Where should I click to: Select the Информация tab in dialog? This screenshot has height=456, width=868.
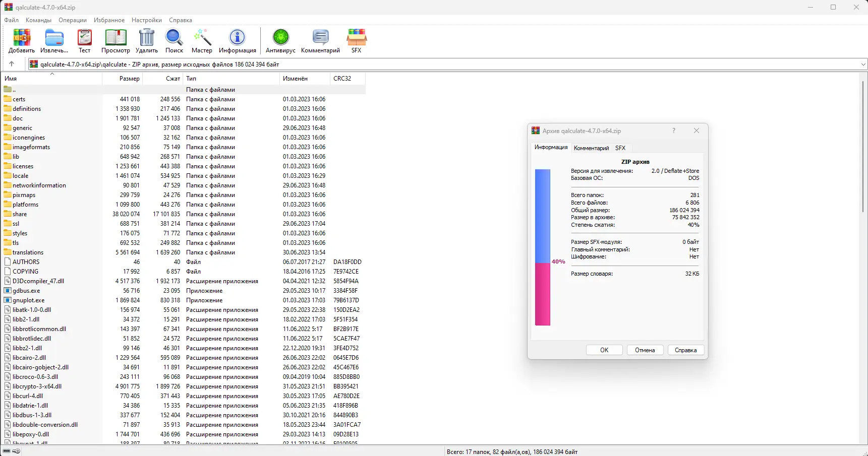pyautogui.click(x=551, y=147)
